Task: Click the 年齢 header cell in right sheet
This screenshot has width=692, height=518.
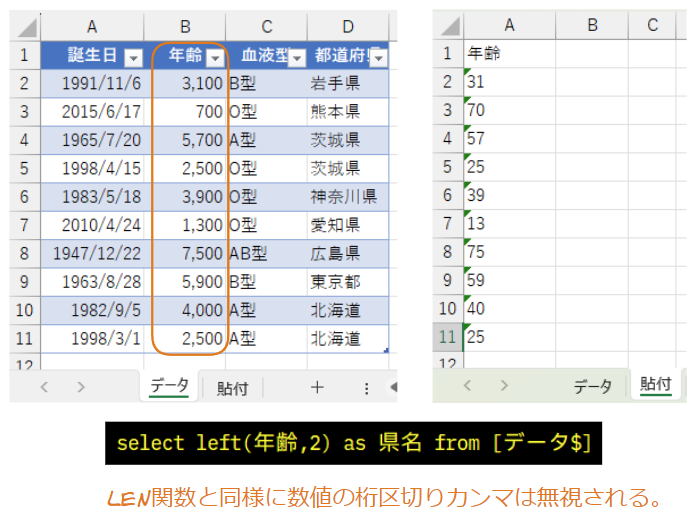Action: [x=509, y=53]
